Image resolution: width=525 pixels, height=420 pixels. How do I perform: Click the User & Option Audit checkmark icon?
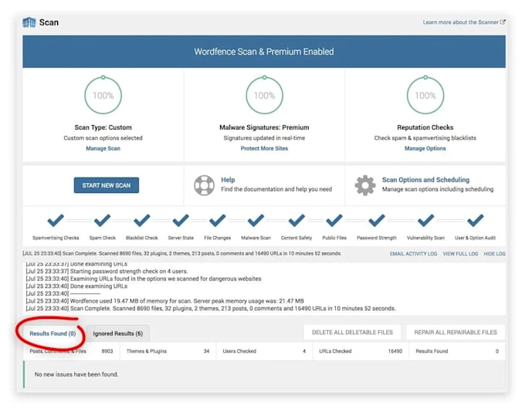tap(476, 220)
